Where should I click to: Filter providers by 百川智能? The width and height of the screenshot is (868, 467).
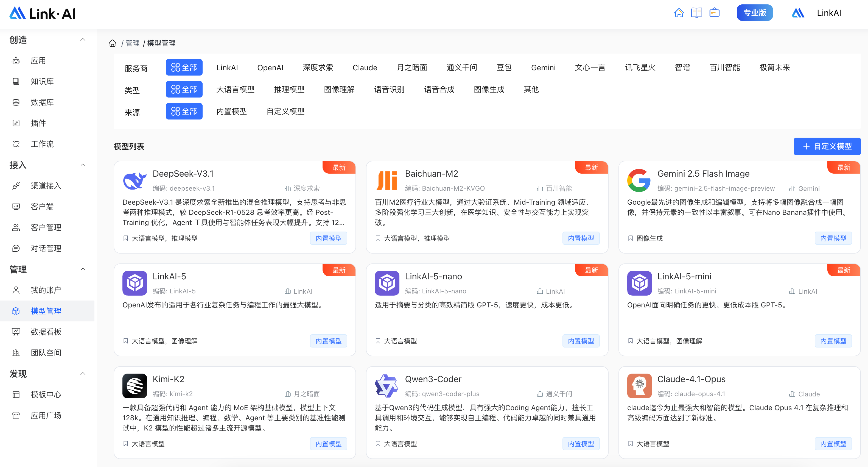pos(725,67)
